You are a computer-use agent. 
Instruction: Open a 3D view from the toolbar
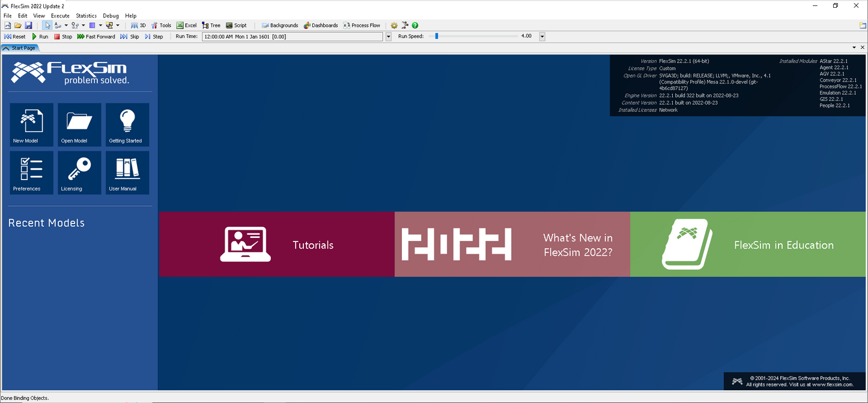pos(138,25)
